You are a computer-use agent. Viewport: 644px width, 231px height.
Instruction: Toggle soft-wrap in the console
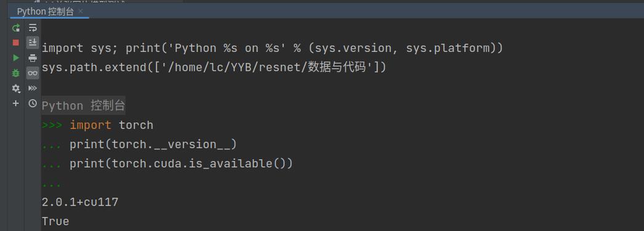click(x=33, y=28)
